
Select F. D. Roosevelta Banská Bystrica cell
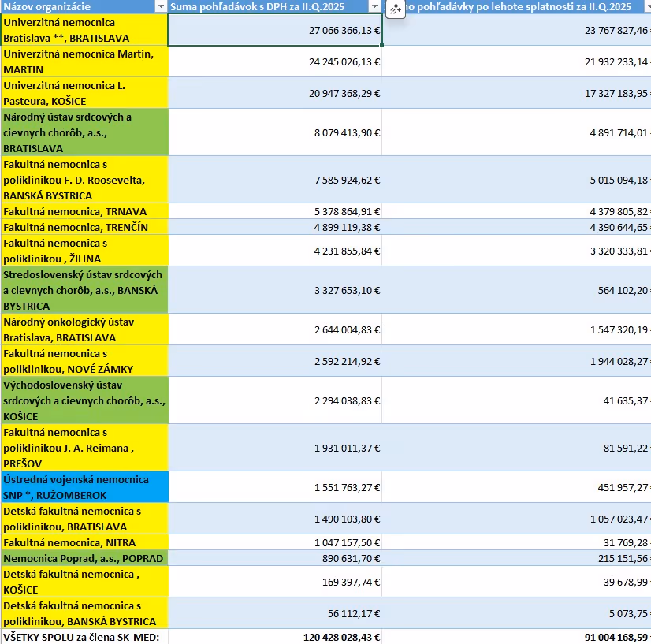tap(84, 180)
